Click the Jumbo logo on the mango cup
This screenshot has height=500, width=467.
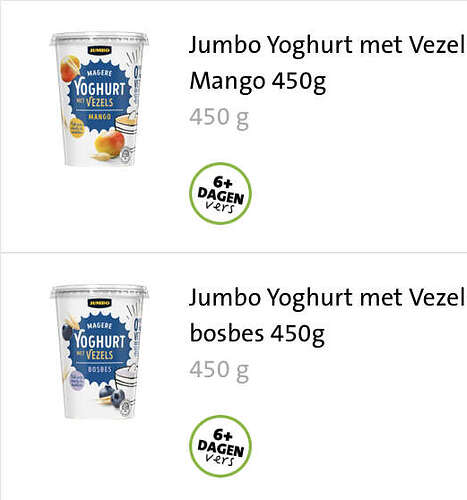point(99,50)
